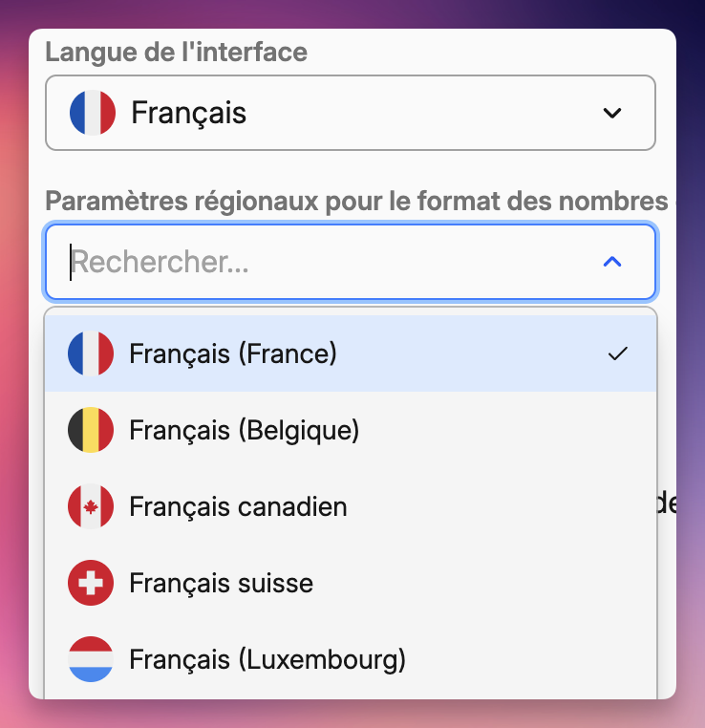Select Français suisse in the dropdown

tap(221, 583)
